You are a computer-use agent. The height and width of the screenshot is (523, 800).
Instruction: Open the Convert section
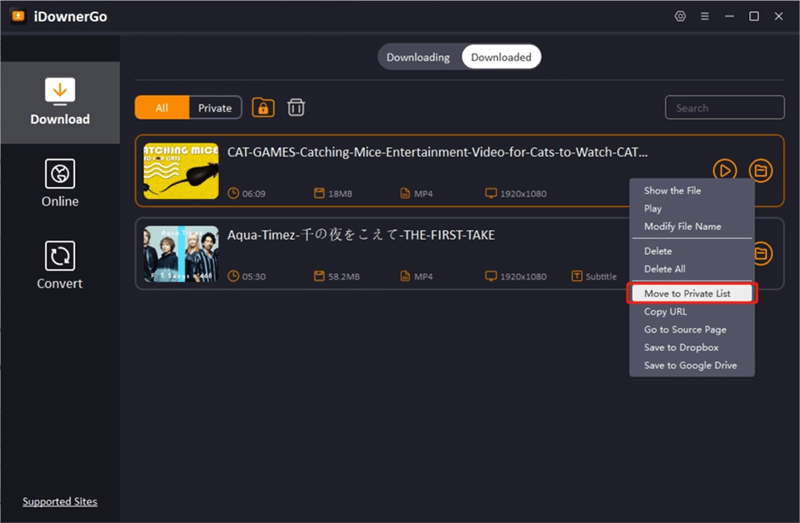point(60,265)
